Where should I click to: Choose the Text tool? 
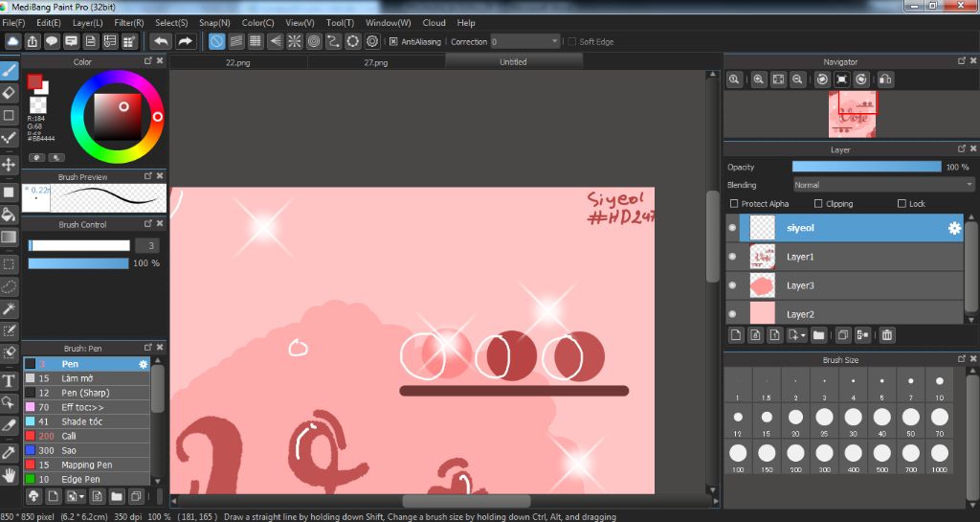pos(9,381)
